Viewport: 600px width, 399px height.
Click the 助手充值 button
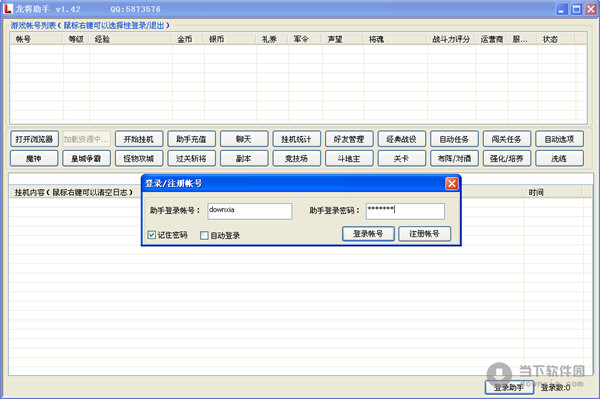(191, 139)
